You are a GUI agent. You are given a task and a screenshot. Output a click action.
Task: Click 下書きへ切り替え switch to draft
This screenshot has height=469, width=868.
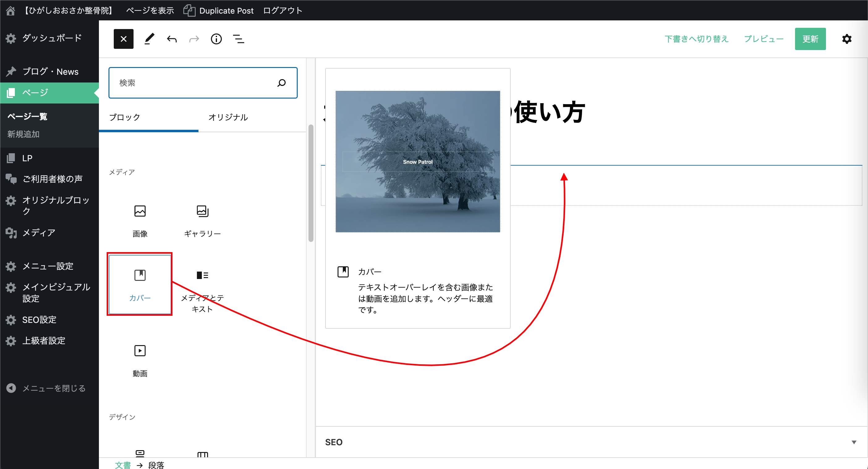(x=696, y=39)
